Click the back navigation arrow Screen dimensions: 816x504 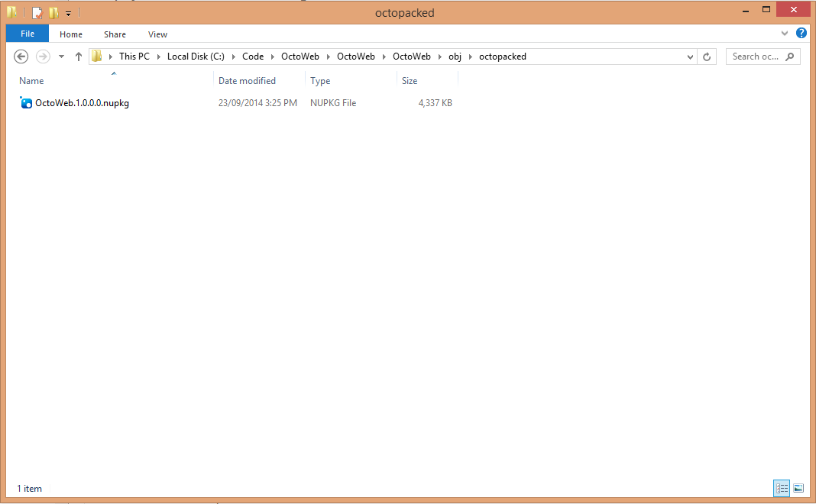click(21, 56)
